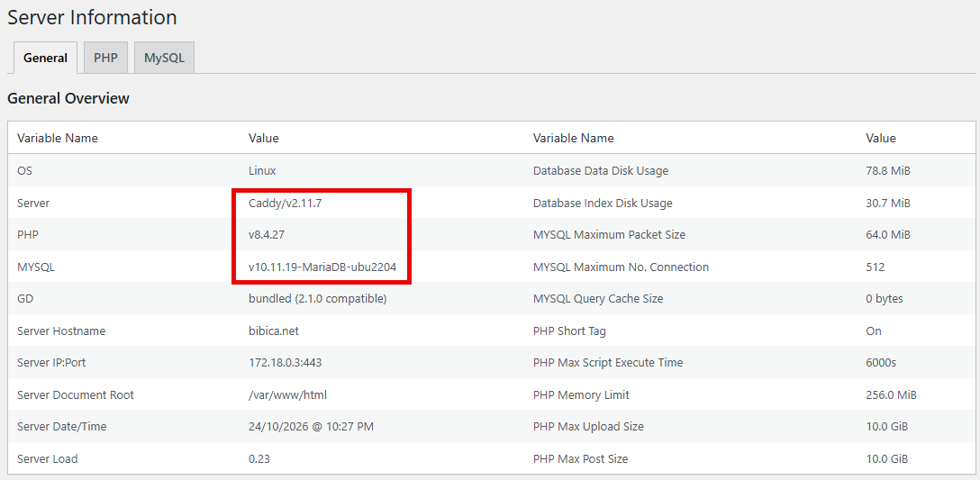The width and height of the screenshot is (980, 480).
Task: Click the PHP Memory Limit label
Action: point(581,395)
